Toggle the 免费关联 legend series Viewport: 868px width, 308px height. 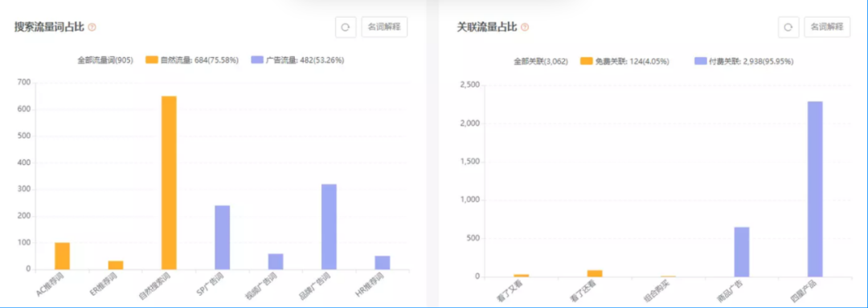(624, 61)
